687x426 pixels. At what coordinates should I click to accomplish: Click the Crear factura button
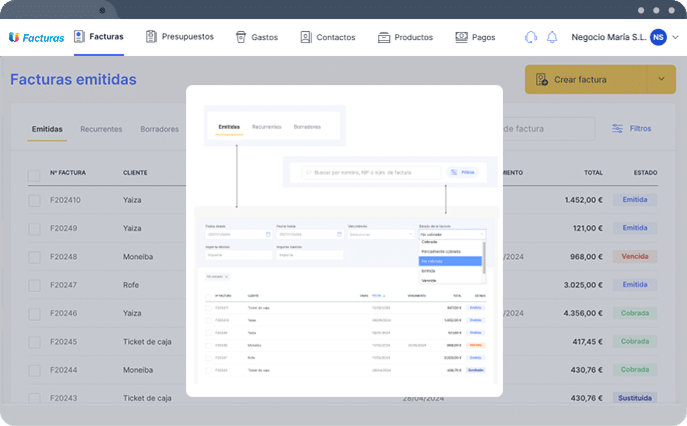point(586,79)
